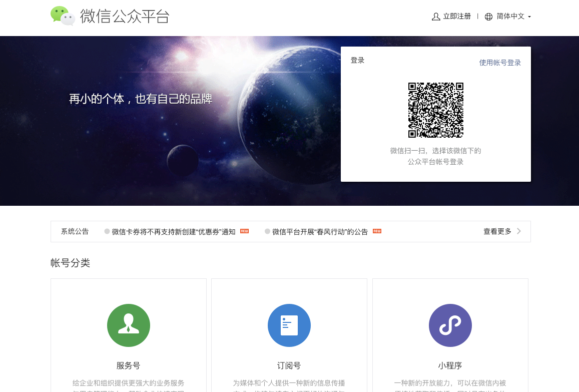
Task: Click the login QR code
Action: pyautogui.click(x=436, y=110)
